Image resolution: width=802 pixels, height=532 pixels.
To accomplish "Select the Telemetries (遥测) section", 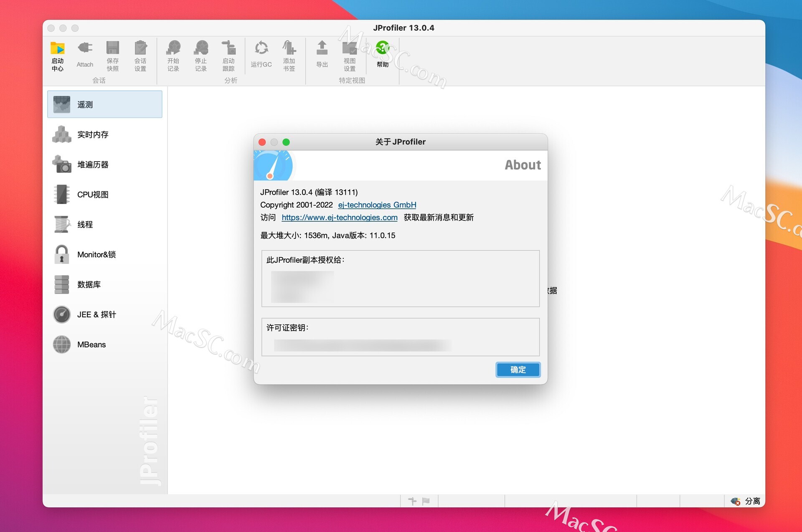I will point(105,104).
